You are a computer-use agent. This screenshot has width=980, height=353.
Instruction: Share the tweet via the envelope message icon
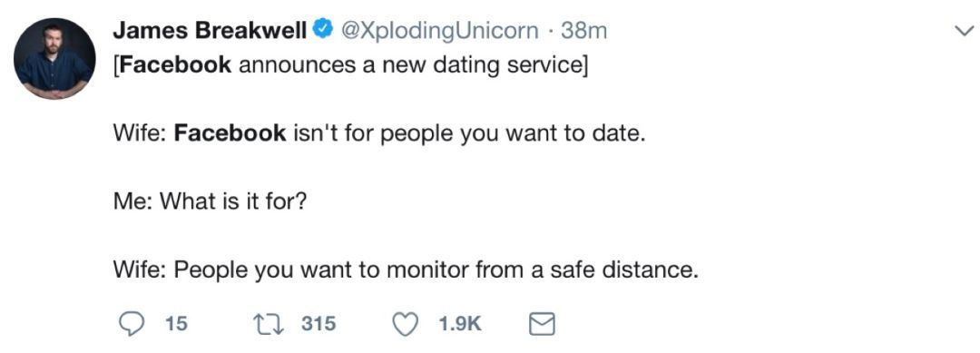[542, 324]
